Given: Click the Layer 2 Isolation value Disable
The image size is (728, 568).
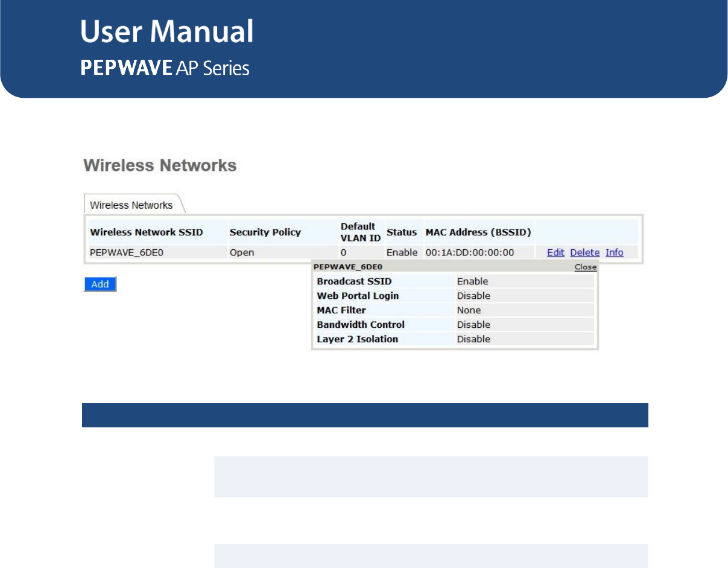Looking at the screenshot, I should (x=473, y=339).
